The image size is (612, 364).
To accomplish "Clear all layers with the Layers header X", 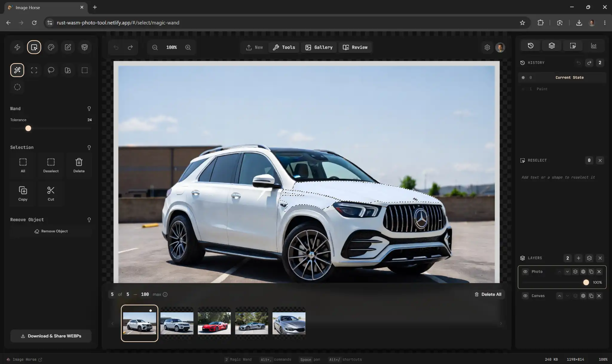I will coord(600,258).
